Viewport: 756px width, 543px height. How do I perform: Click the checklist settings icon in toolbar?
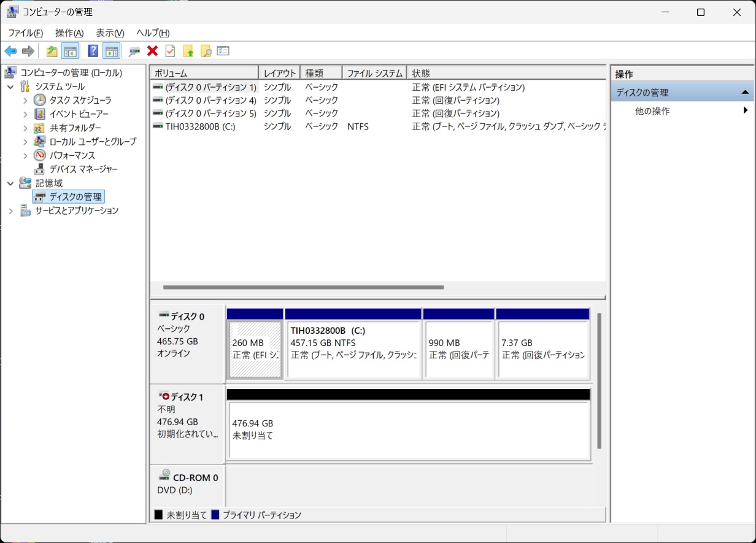point(223,51)
